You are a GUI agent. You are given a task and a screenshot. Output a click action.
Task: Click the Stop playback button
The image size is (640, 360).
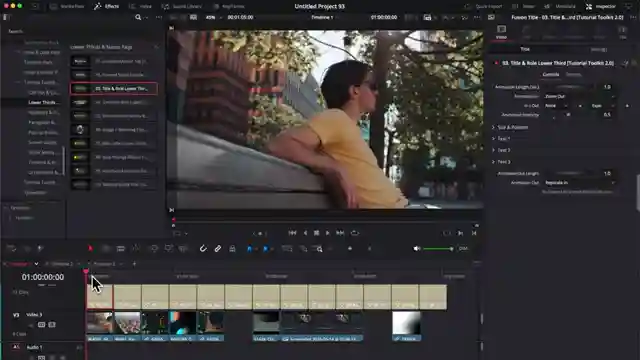[x=316, y=233]
